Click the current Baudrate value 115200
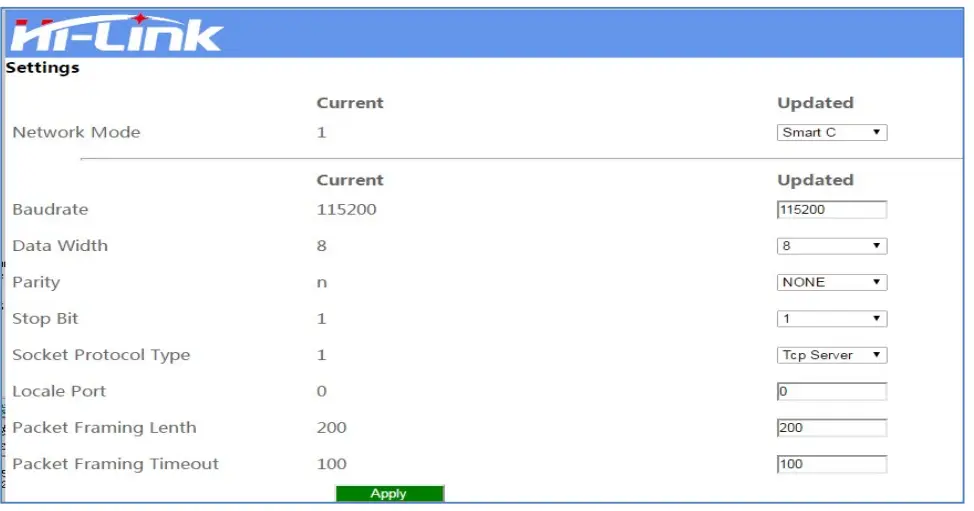974x511 pixels. pos(347,209)
